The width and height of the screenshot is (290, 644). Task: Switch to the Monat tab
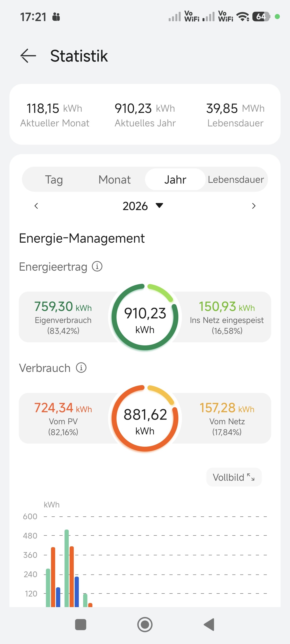click(x=115, y=179)
